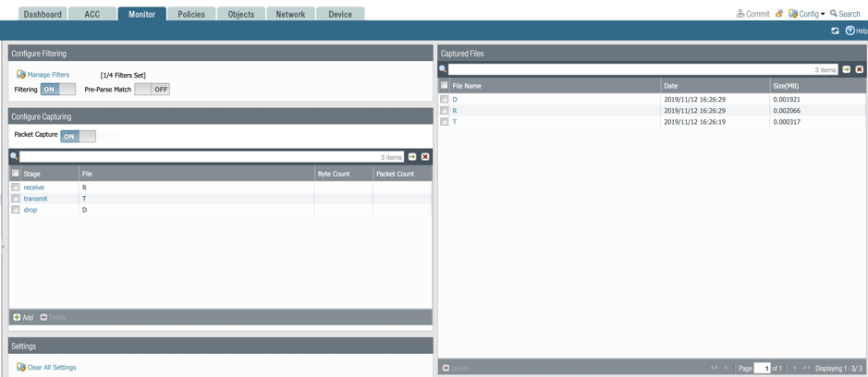Sort by the Stage column header
Viewport: 868px width, 377px height.
coord(50,174)
